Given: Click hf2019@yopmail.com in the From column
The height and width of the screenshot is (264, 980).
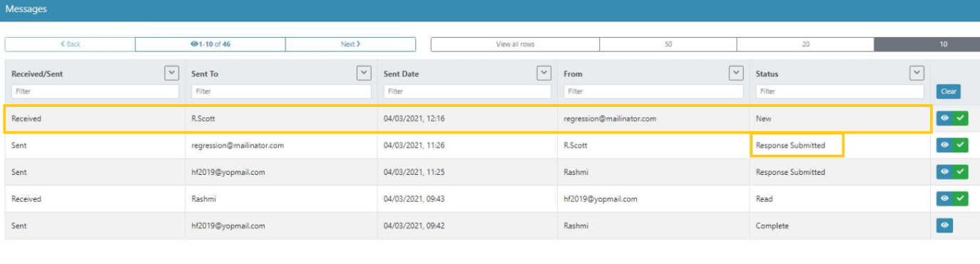Looking at the screenshot, I should (601, 199).
